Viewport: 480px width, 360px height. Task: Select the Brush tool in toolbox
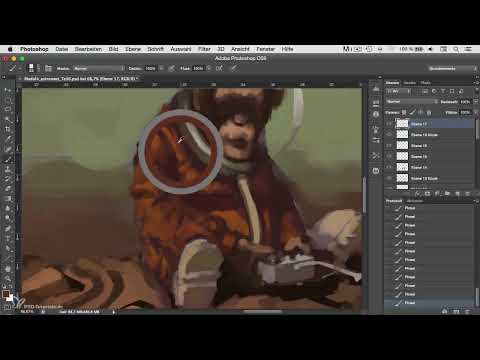click(8, 159)
